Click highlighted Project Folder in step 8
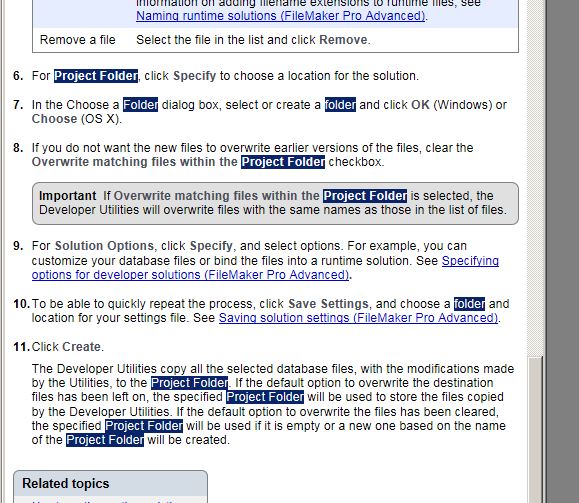The height and width of the screenshot is (503, 579). coord(283,162)
